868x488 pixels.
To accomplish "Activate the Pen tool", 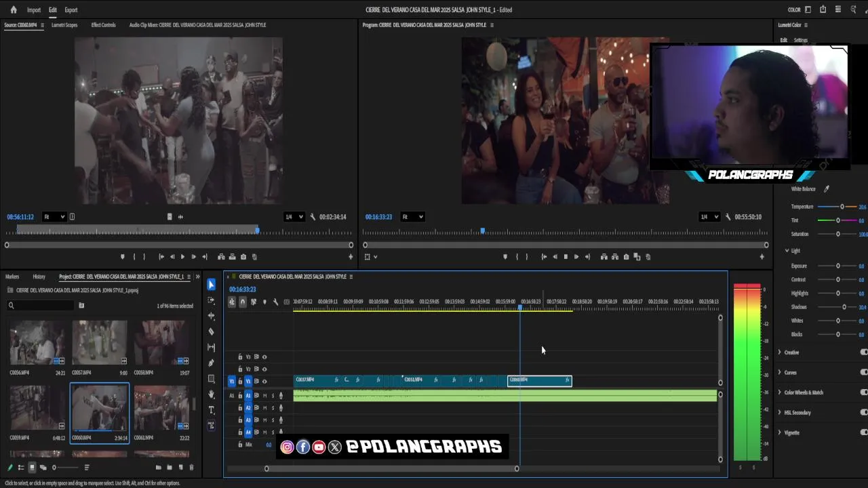I will (211, 363).
